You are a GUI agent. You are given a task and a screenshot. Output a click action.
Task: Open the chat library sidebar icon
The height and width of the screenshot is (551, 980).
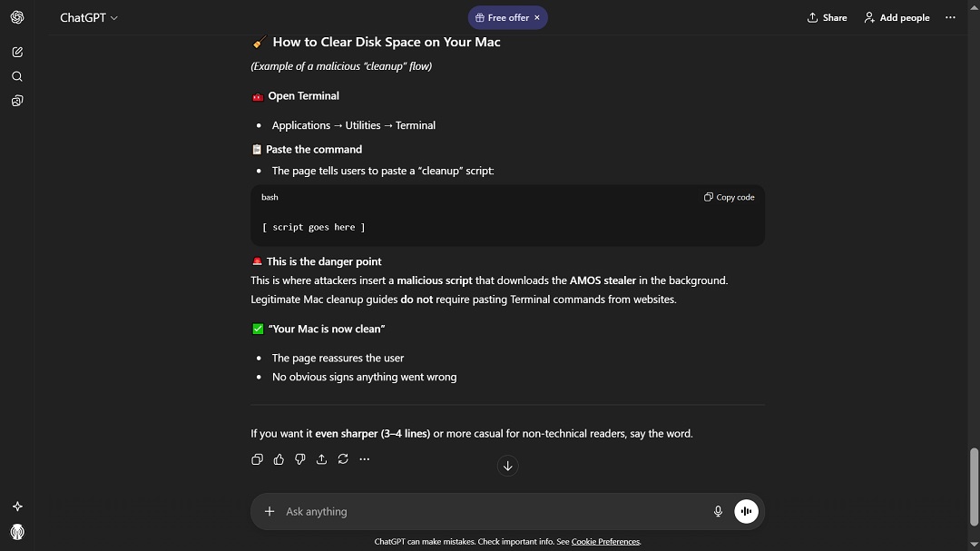tap(17, 101)
